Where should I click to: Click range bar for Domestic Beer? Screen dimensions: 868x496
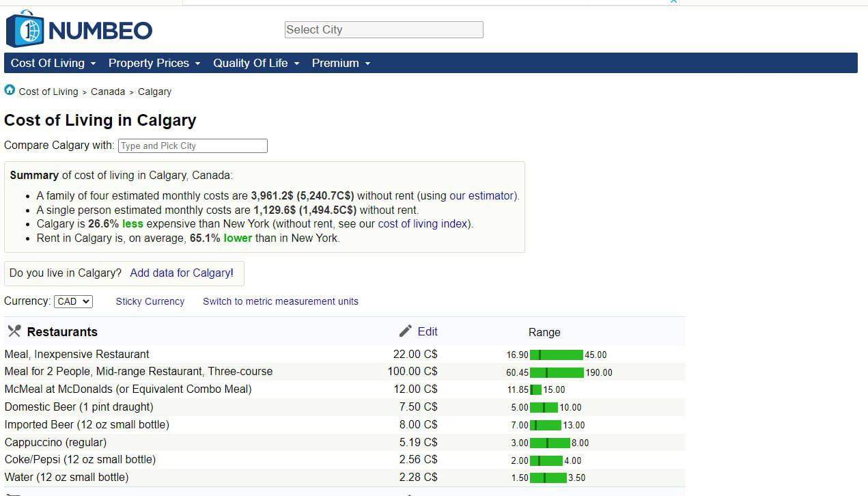point(544,407)
